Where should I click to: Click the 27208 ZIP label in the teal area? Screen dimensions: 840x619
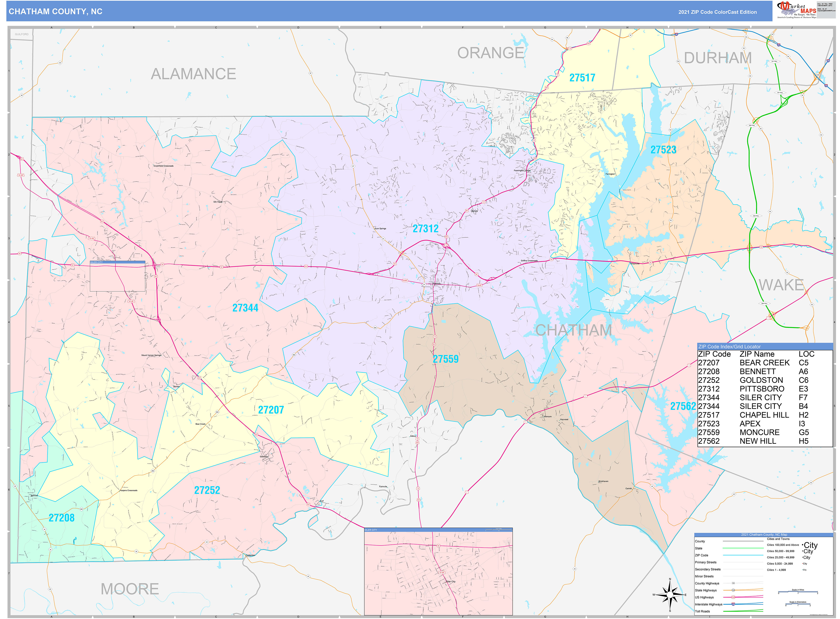(61, 518)
